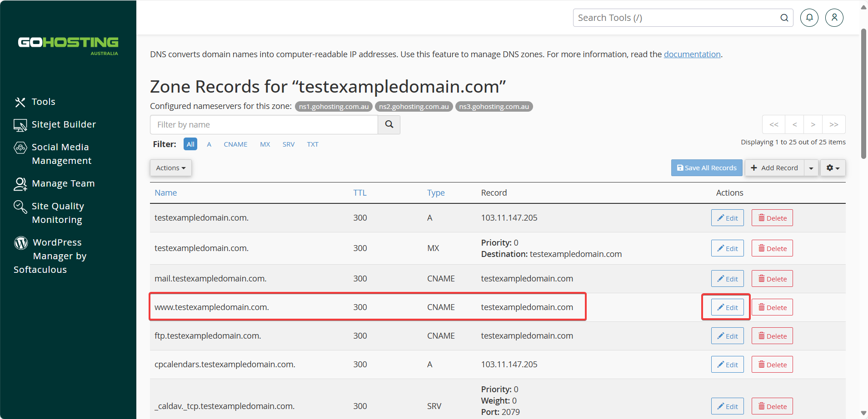Open the gear settings dropdown
This screenshot has height=419, width=868.
(833, 168)
